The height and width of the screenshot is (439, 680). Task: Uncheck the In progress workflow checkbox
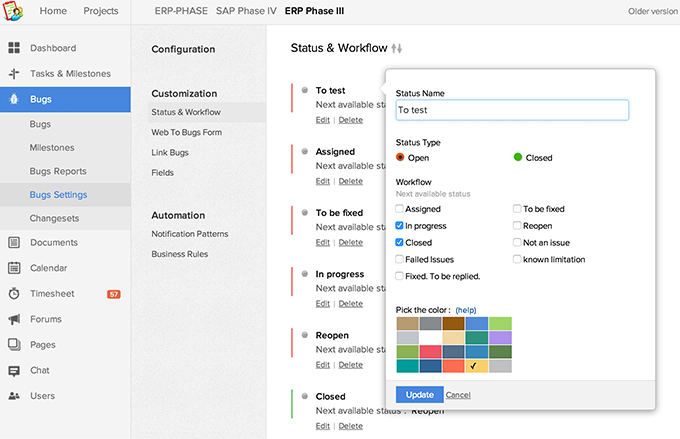pyautogui.click(x=400, y=226)
